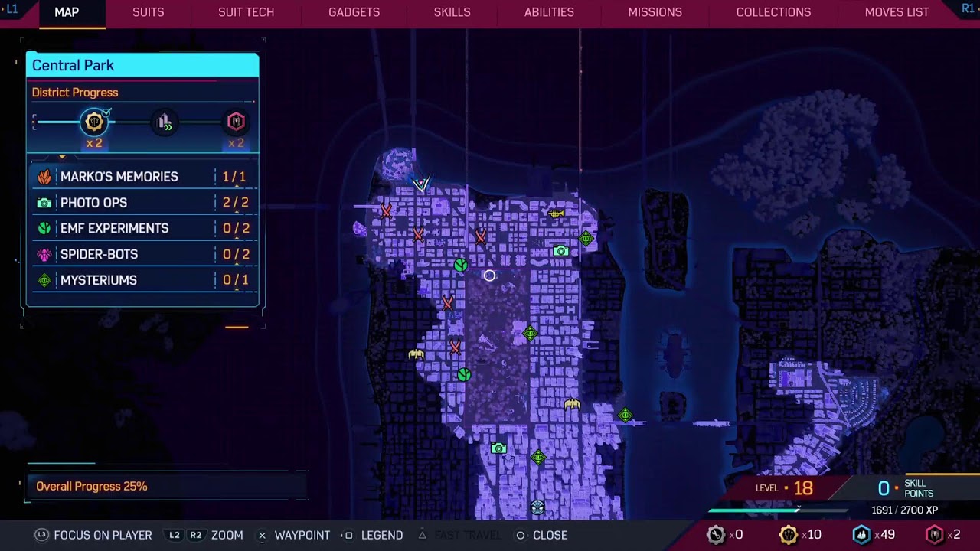
Task: Click the pink hexagon District Progress reward icon
Action: click(x=236, y=122)
